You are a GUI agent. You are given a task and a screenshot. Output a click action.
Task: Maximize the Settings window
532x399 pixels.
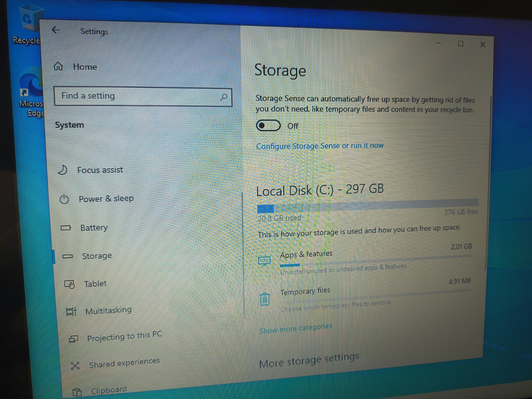461,44
